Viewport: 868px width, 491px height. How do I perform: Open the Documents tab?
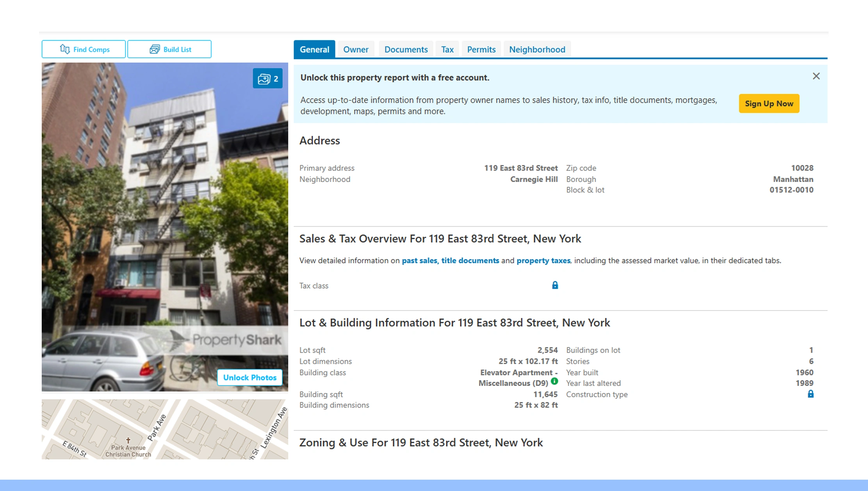(406, 49)
